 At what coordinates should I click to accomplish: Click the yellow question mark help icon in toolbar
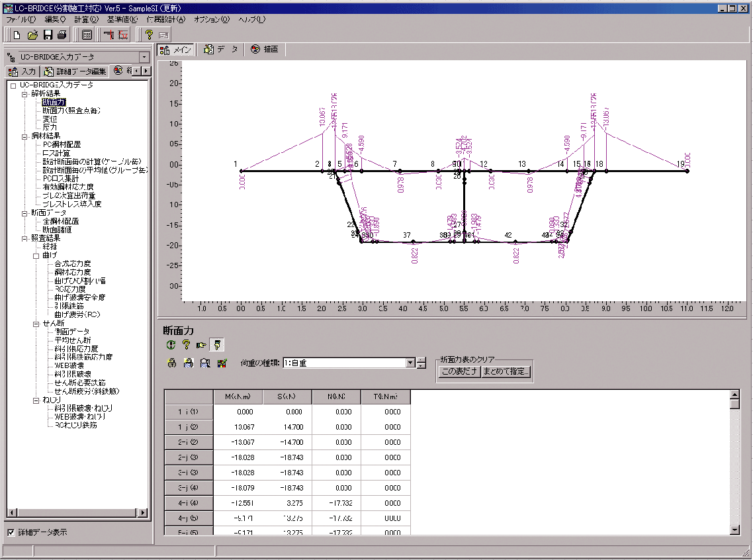coord(149,35)
